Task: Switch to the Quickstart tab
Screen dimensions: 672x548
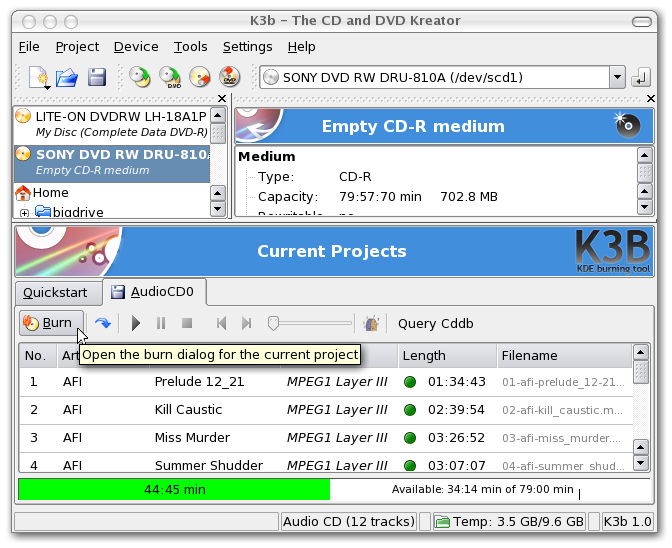Action: pyautogui.click(x=58, y=293)
